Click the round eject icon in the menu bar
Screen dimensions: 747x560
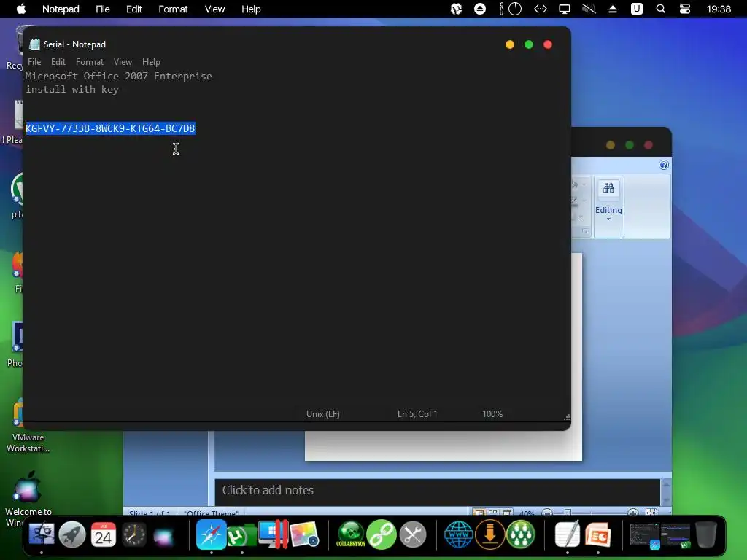coord(480,9)
